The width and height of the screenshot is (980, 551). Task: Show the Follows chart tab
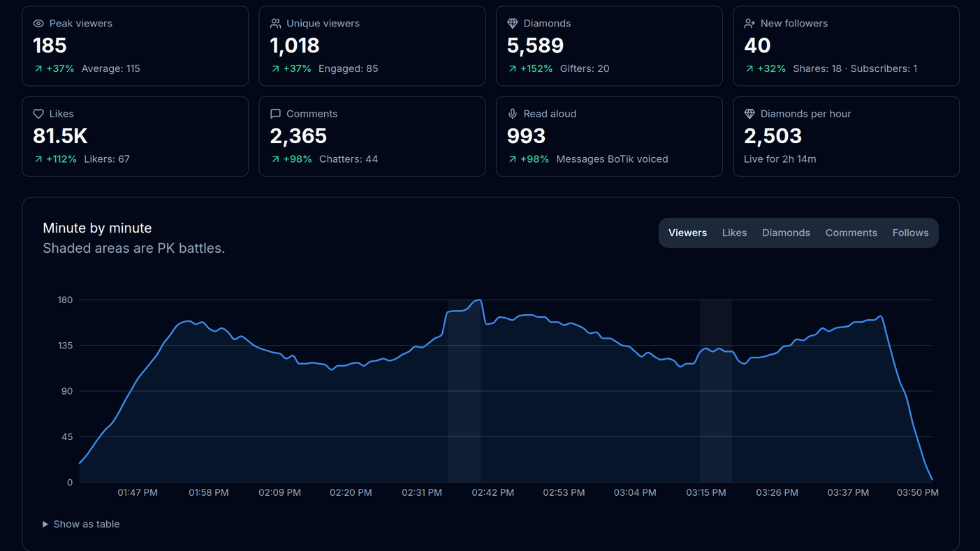(x=910, y=233)
